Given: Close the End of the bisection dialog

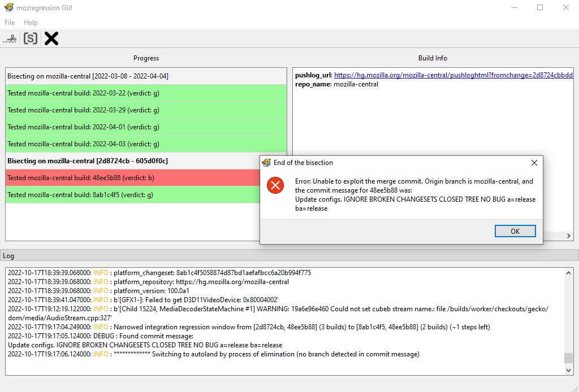Looking at the screenshot, I should coord(534,163).
